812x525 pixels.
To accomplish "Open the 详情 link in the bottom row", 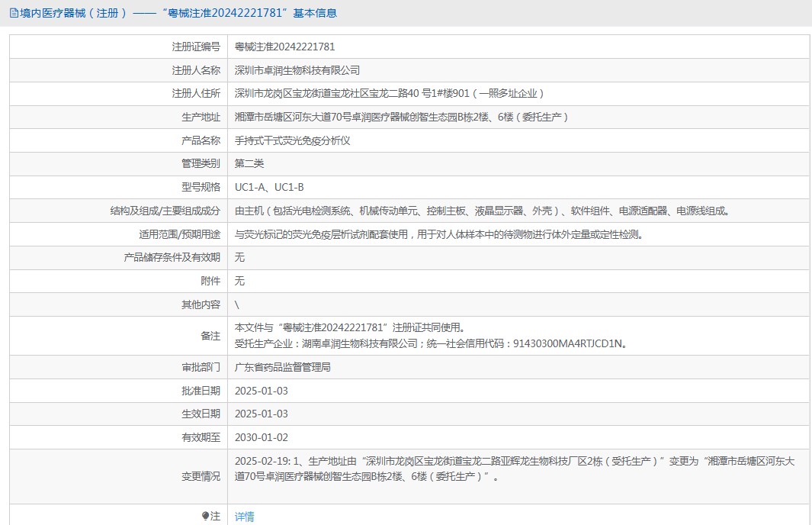I will tap(244, 517).
